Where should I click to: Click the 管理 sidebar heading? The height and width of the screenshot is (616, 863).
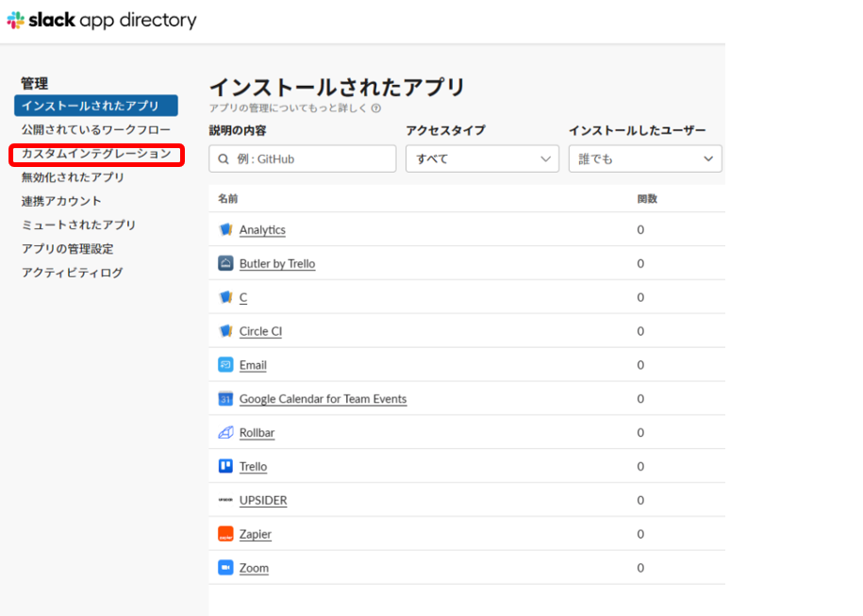click(x=34, y=83)
